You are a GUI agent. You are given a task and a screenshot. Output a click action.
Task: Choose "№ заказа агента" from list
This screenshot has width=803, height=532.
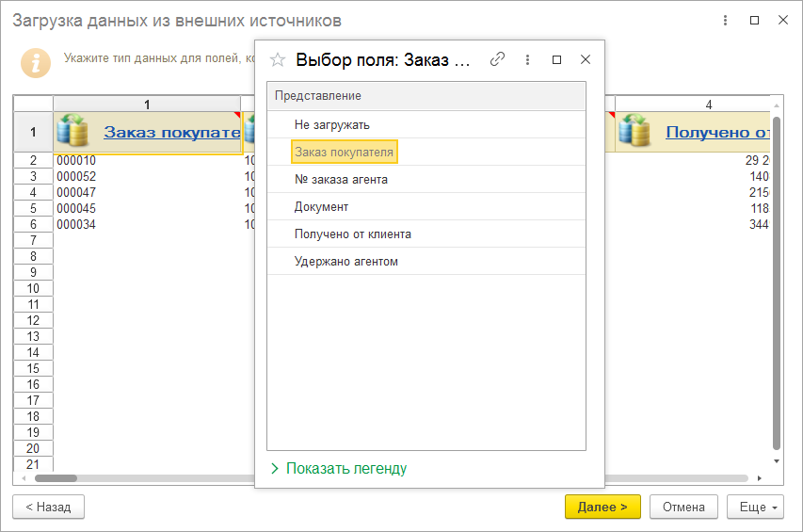pos(341,179)
